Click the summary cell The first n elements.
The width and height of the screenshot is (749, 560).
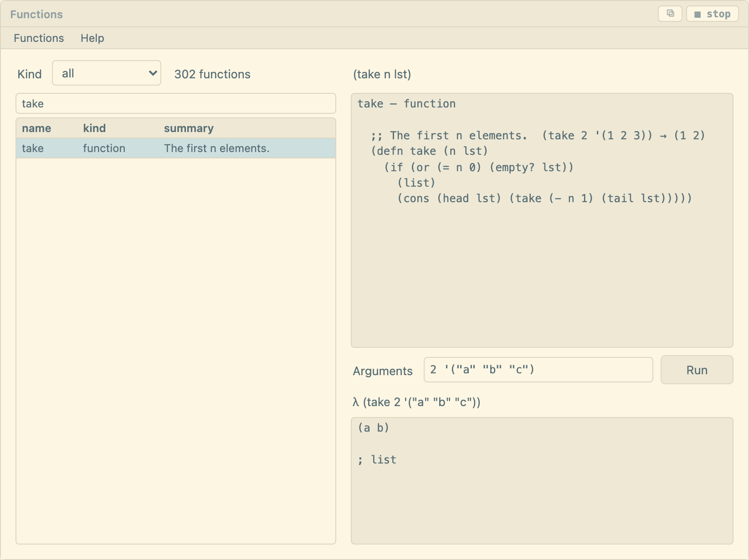tap(217, 148)
